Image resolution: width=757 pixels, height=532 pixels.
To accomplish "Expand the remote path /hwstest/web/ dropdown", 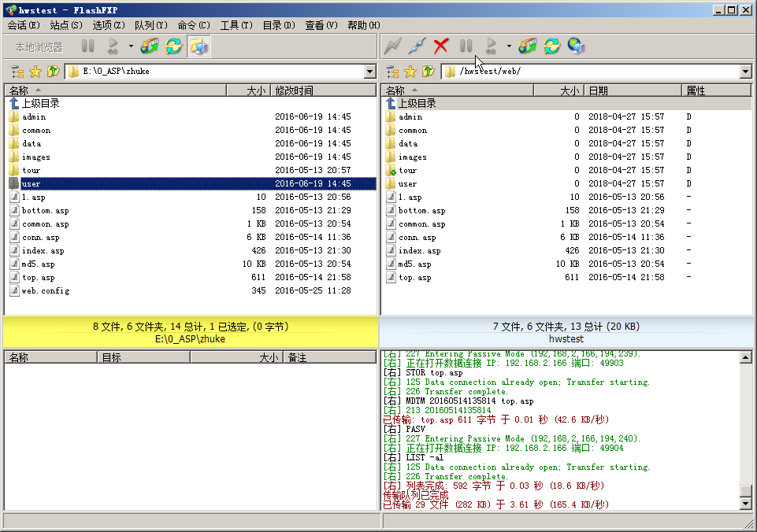I will [745, 72].
